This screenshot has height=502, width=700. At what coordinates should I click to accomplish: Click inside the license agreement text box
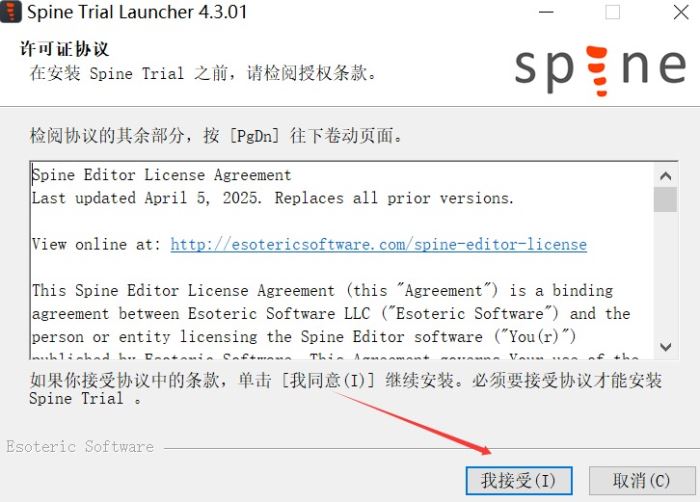[342, 260]
